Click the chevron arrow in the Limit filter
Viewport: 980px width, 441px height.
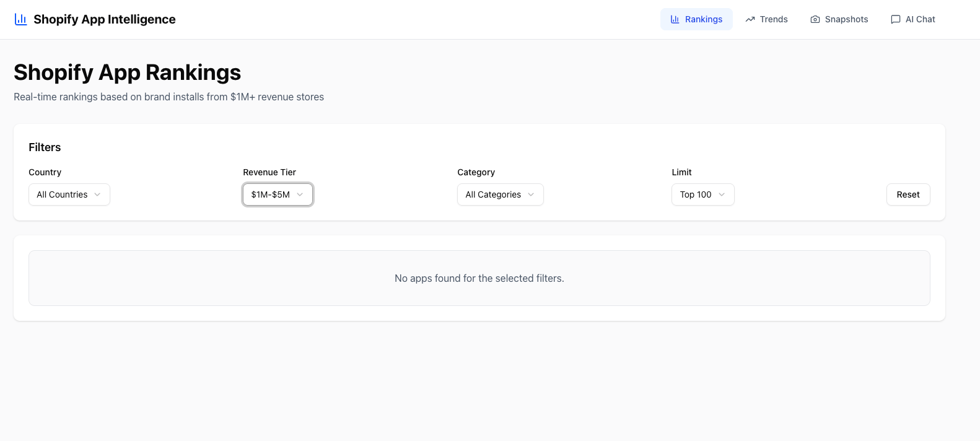722,194
